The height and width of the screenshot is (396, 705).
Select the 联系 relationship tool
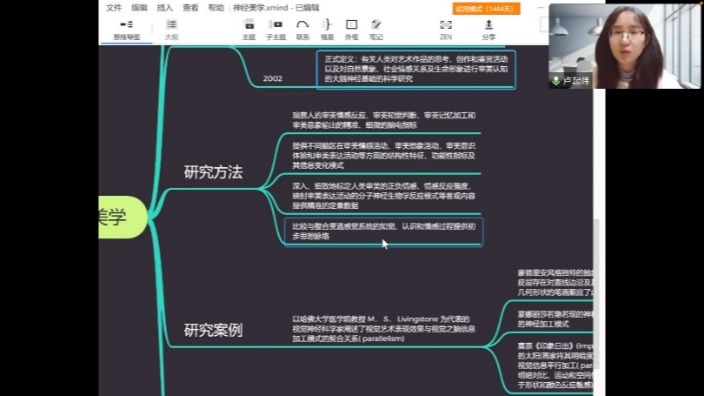[x=303, y=29]
